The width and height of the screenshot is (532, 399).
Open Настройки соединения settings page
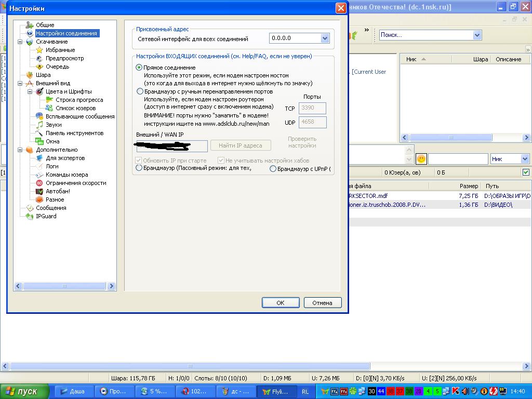tap(66, 33)
